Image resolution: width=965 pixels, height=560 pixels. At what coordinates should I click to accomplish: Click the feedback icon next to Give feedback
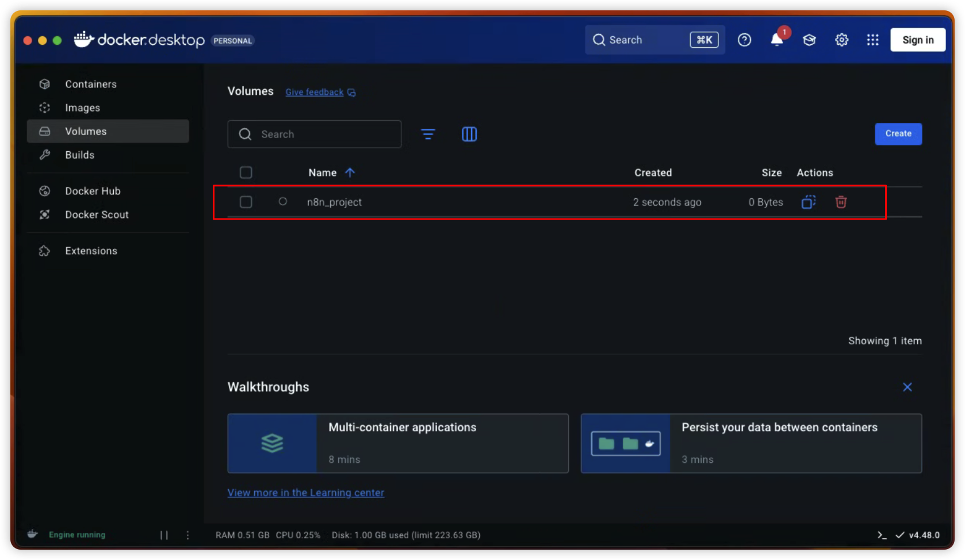351,93
